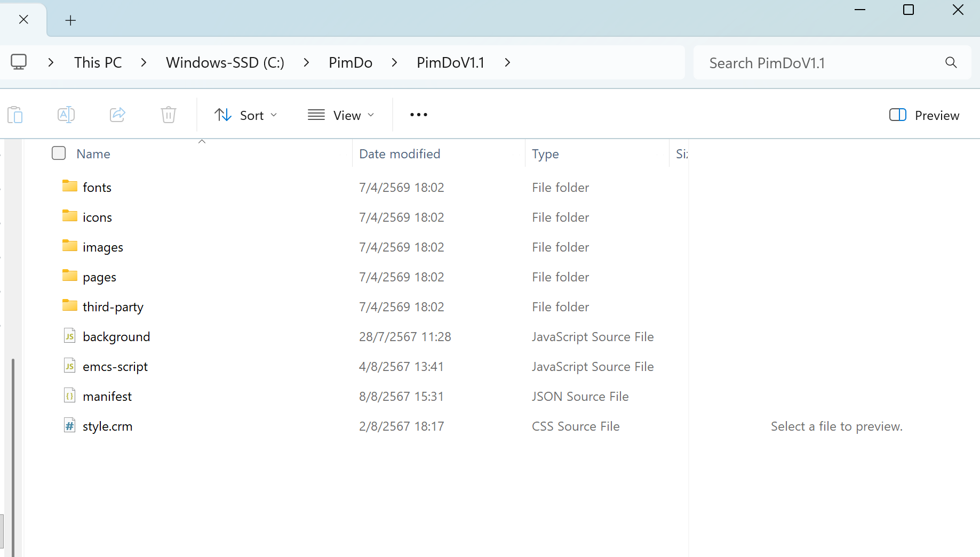This screenshot has height=557, width=980.
Task: Click the vertical scrollbar in navigation pane
Action: (13, 453)
